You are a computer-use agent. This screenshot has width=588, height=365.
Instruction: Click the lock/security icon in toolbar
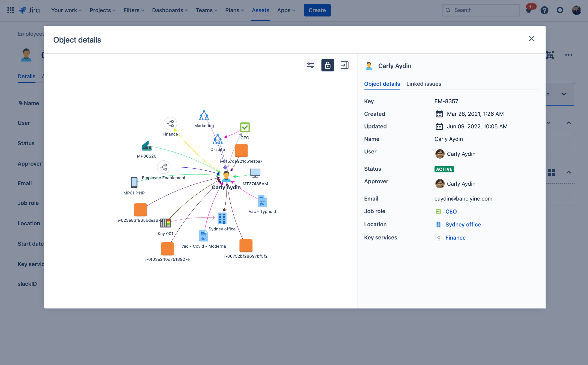(327, 65)
